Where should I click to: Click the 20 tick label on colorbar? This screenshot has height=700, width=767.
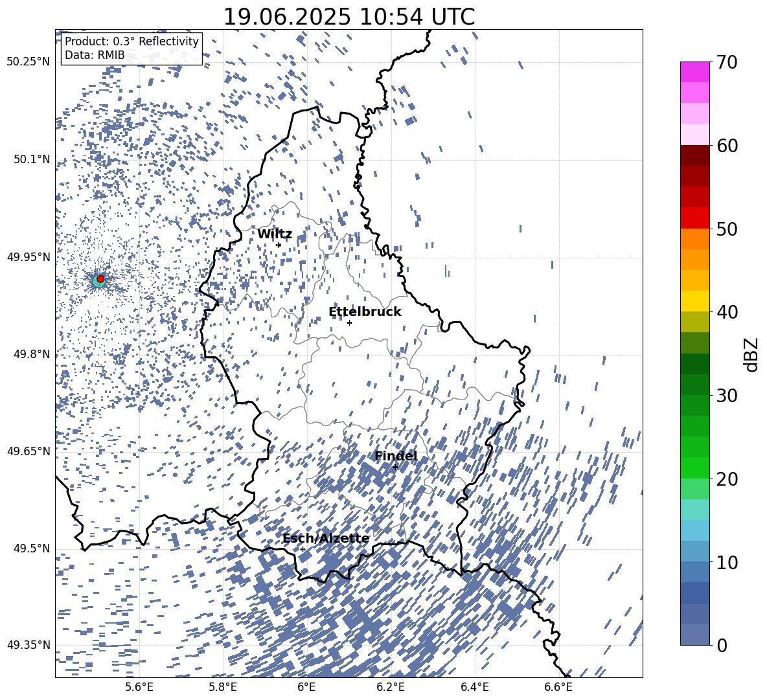pos(727,479)
